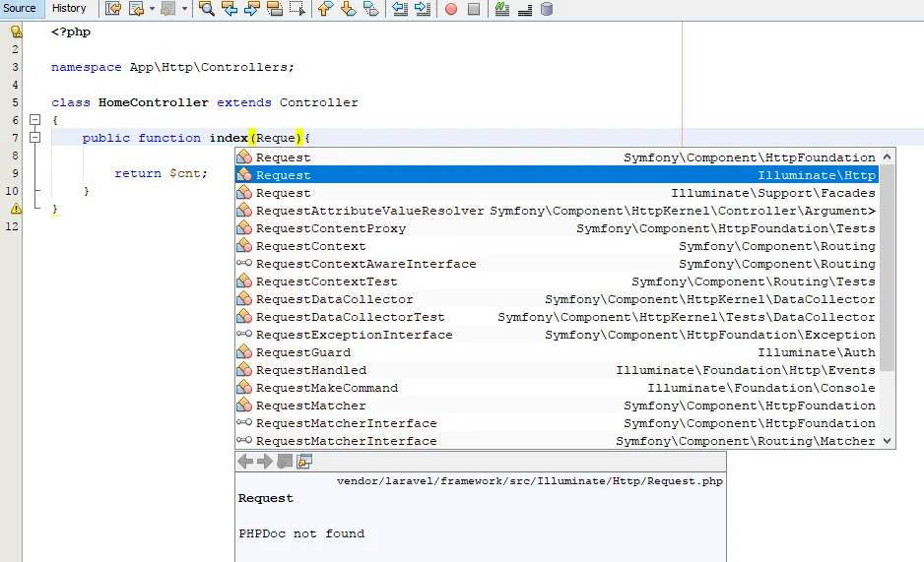Viewport: 924px width, 562px height.
Task: Toggle Highlight Search toolbar icon
Action: (x=275, y=9)
